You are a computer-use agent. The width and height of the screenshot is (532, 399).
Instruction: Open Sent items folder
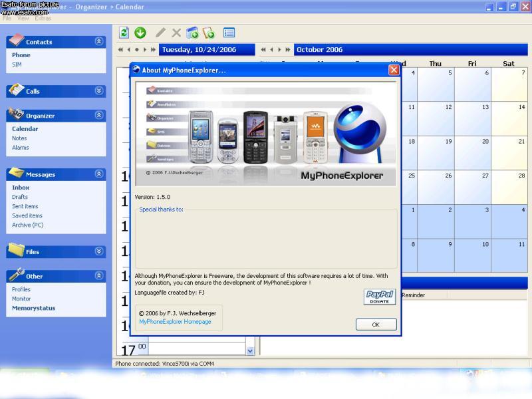tap(25, 206)
